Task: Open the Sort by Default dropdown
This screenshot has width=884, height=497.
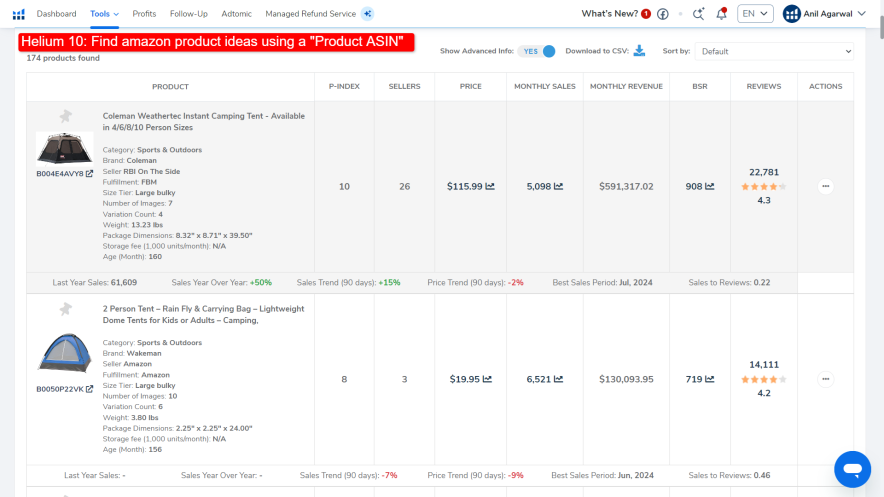Action: 774,51
